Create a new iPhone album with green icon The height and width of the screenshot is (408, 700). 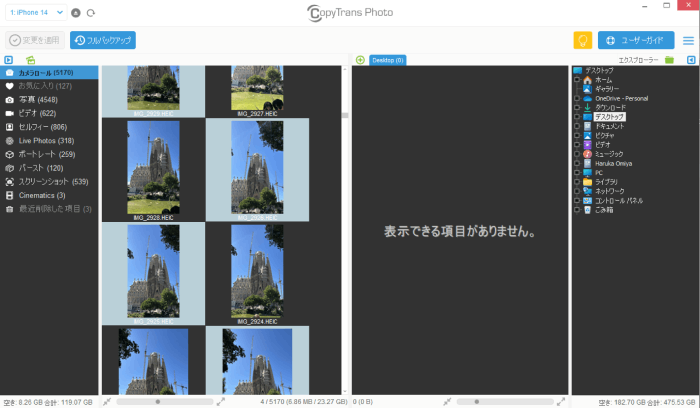pos(30,60)
